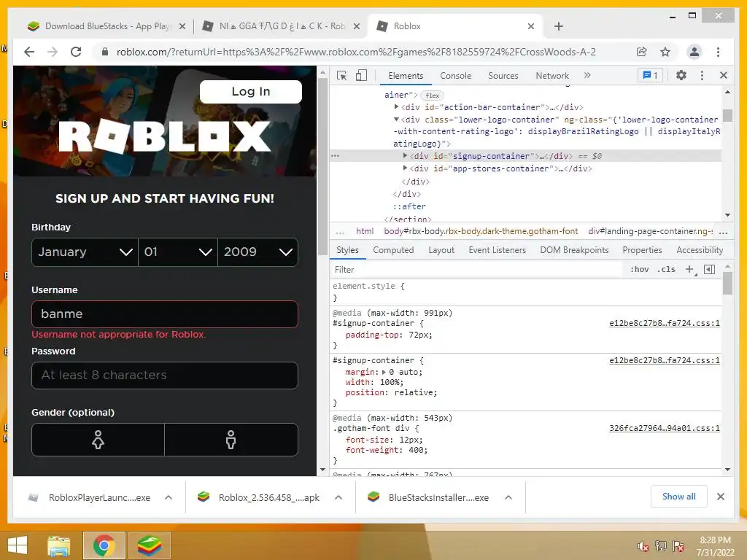Open Windows Start button
Viewport: 747px width, 560px height.
(x=18, y=545)
